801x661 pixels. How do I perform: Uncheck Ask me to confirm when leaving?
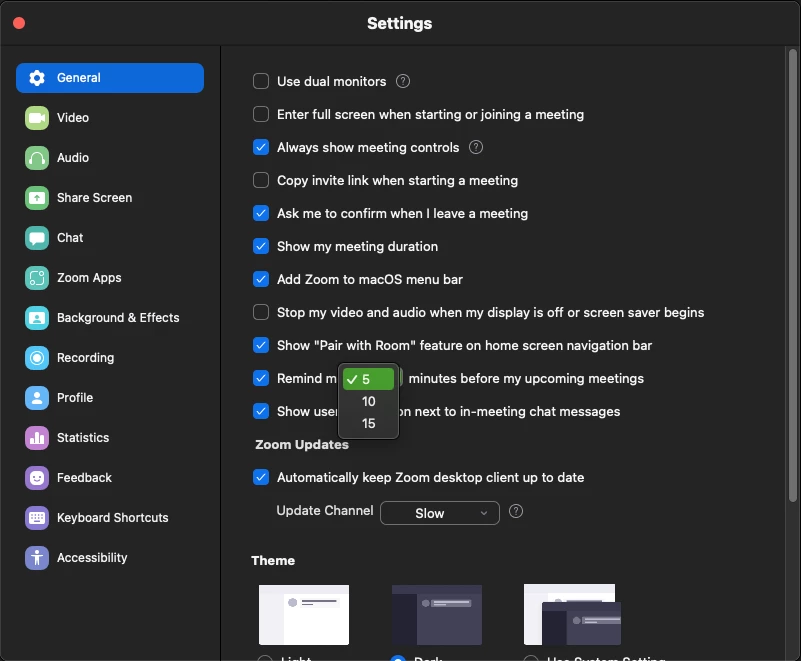[261, 213]
